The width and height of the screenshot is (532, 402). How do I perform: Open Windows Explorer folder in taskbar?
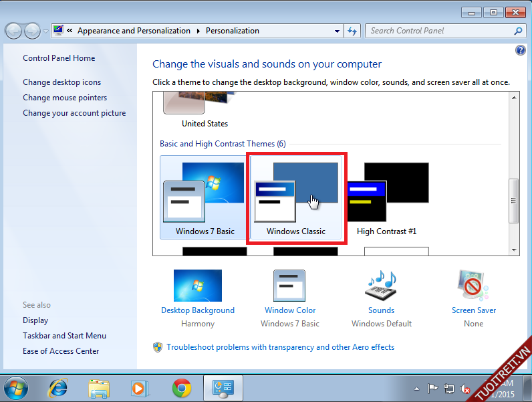[99, 388]
